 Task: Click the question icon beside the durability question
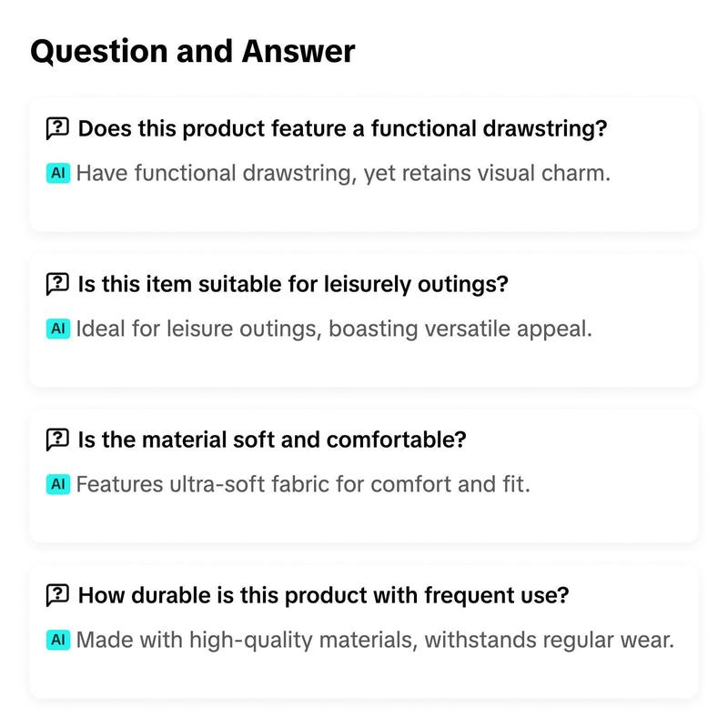[x=57, y=595]
